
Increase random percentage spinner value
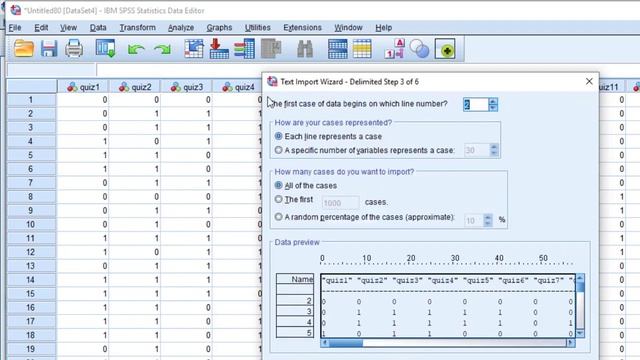(x=488, y=217)
